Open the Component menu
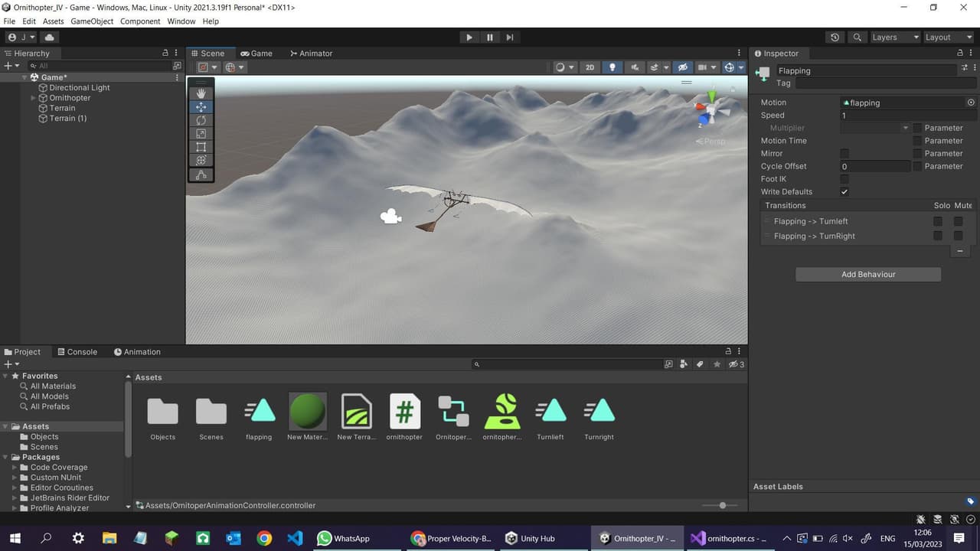980x551 pixels. coord(140,21)
